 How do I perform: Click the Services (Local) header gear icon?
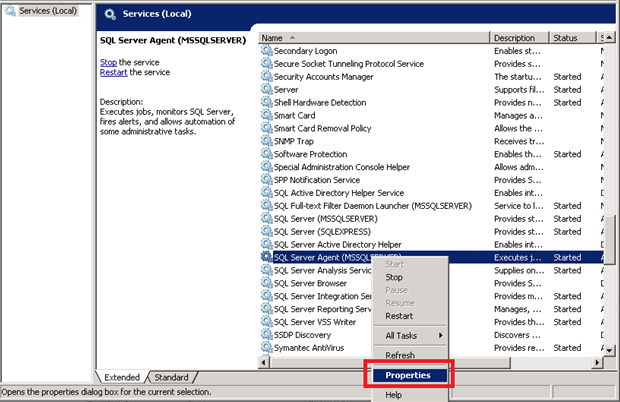(110, 14)
